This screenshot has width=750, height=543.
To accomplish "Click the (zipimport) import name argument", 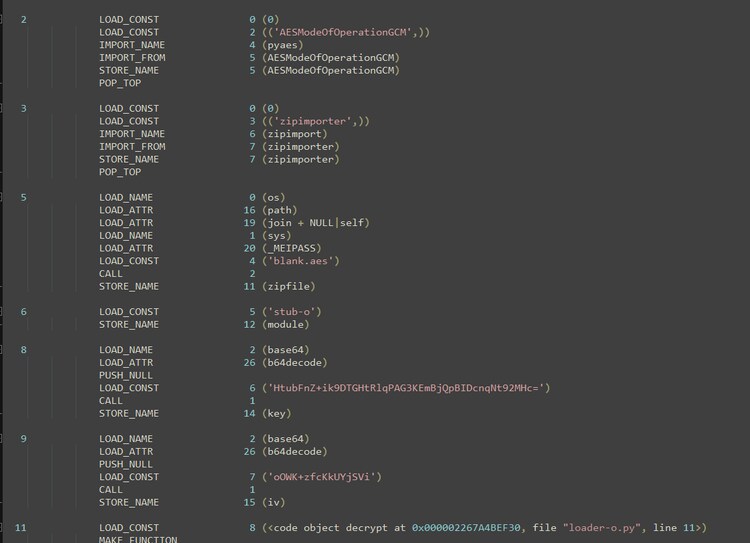I will click(x=294, y=134).
